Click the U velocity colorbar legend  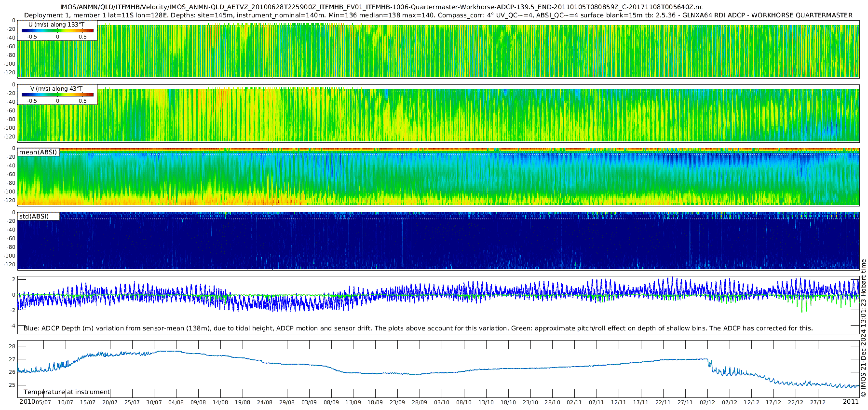pyautogui.click(x=57, y=30)
